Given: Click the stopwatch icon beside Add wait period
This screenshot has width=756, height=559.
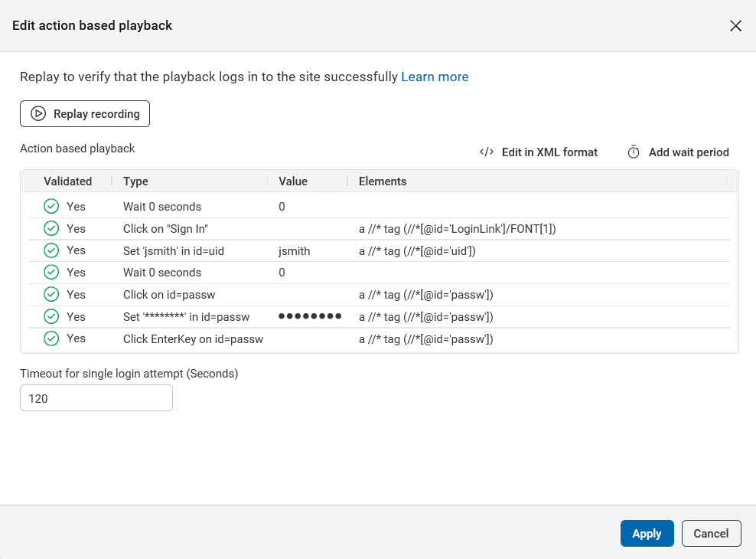Looking at the screenshot, I should tap(633, 152).
